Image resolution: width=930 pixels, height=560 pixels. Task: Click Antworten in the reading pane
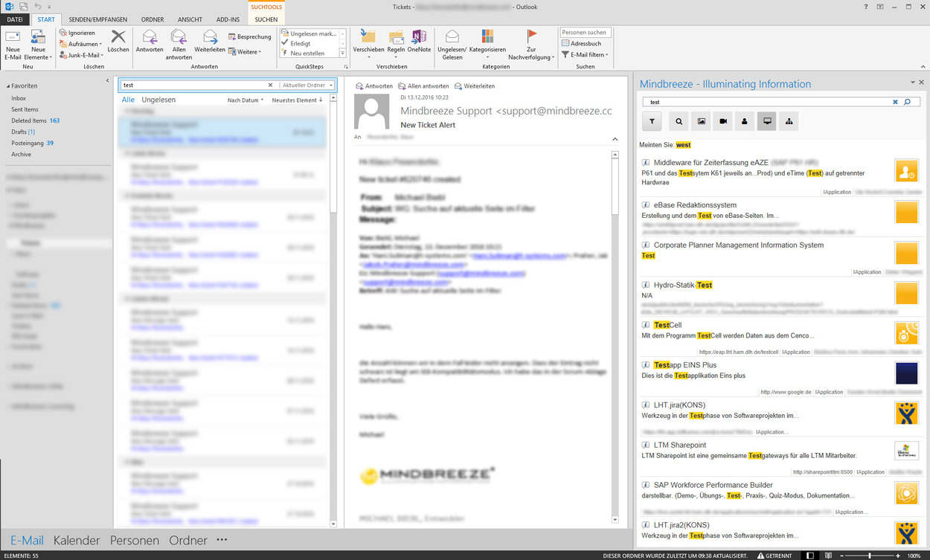pos(374,86)
